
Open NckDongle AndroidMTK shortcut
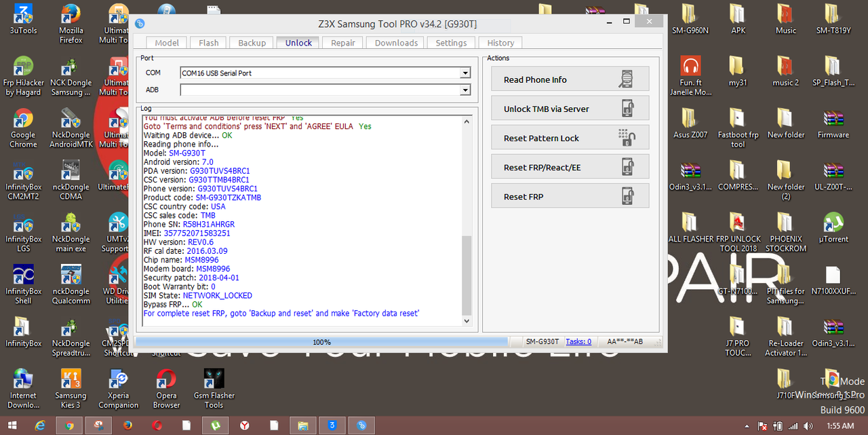[x=71, y=128]
